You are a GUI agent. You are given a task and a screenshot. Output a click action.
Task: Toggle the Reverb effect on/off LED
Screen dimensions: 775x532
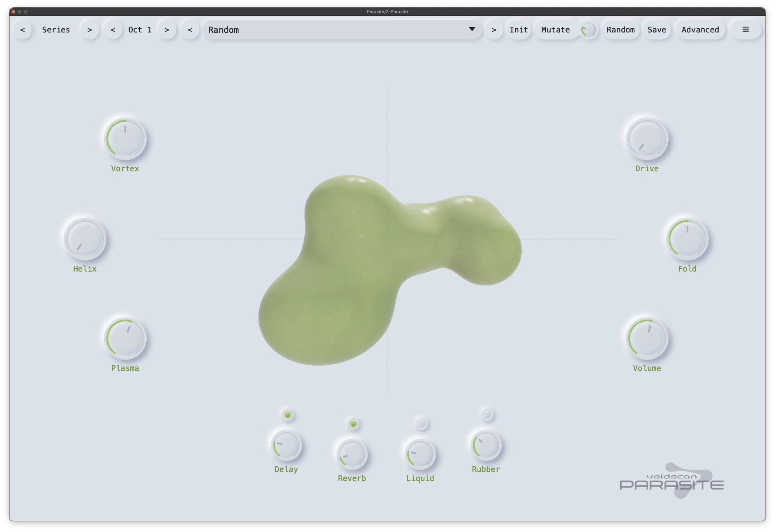point(353,424)
